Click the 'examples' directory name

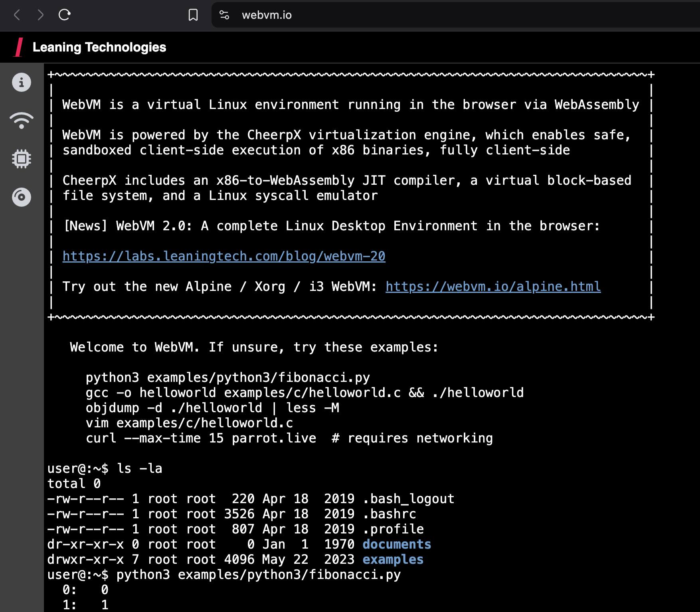click(393, 559)
